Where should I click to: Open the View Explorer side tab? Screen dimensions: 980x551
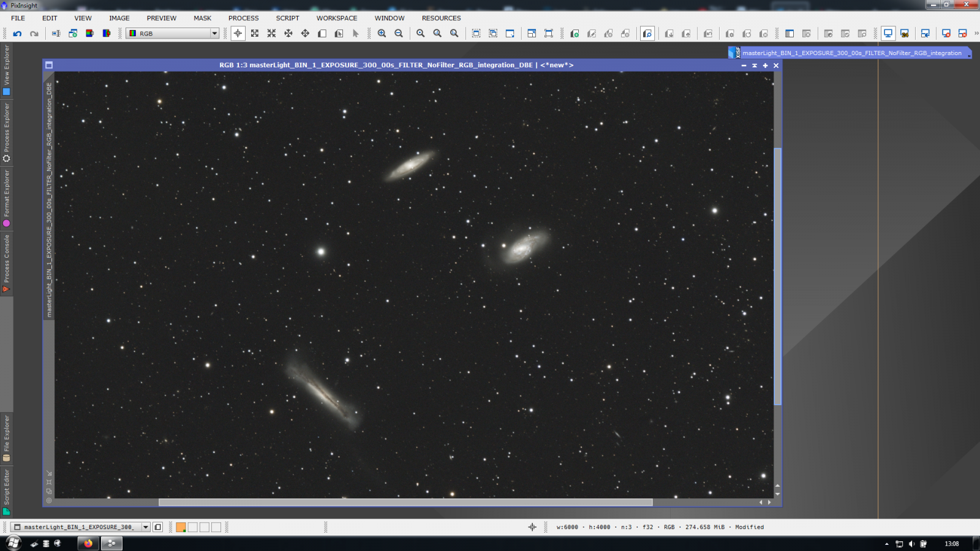[x=7, y=69]
